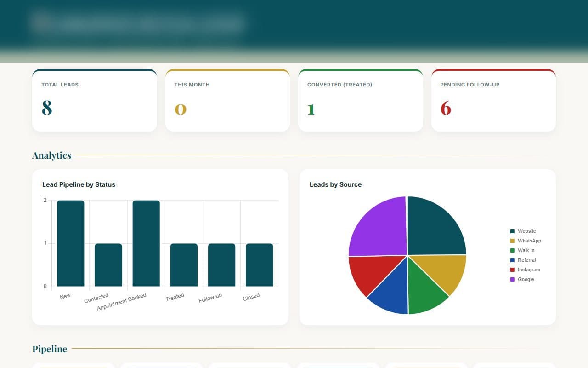Click the This Month value 0
The height and width of the screenshot is (368, 588).
[181, 109]
